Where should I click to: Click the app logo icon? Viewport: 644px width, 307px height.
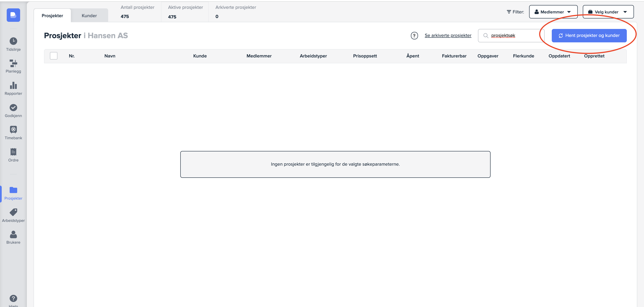[x=13, y=15]
